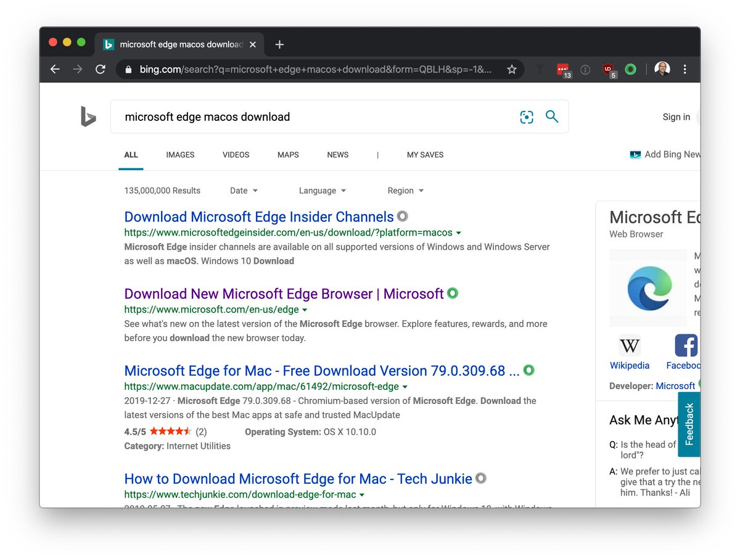
Task: Open the uBlock extension with badge 5
Action: [x=609, y=70]
